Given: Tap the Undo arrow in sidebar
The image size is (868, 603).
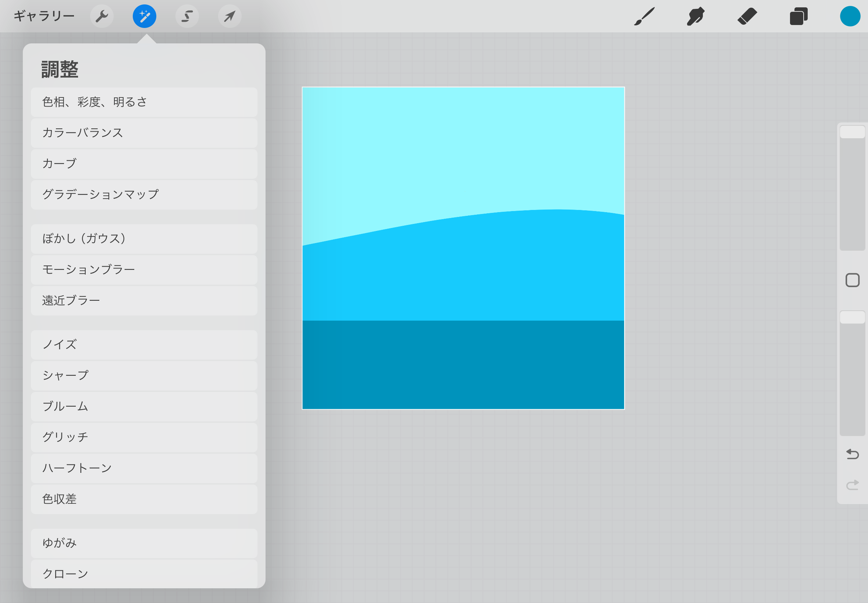Looking at the screenshot, I should point(852,454).
